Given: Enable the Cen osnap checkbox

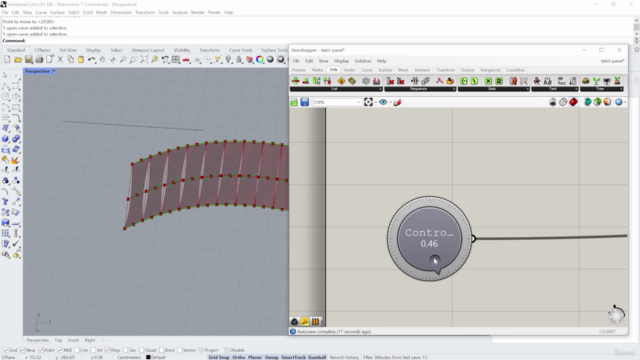Looking at the screenshot, I should tap(77, 350).
